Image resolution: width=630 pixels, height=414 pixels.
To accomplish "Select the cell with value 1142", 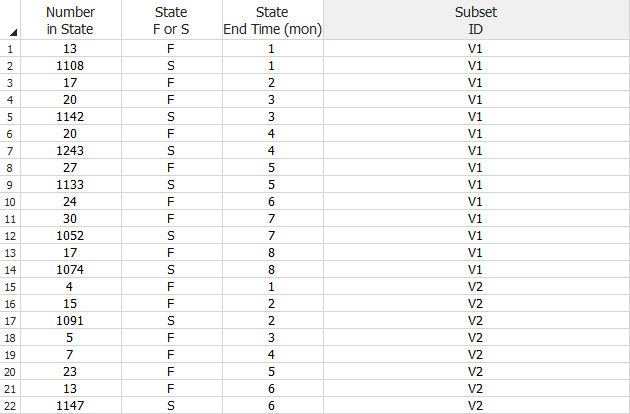I will pyautogui.click(x=70, y=116).
